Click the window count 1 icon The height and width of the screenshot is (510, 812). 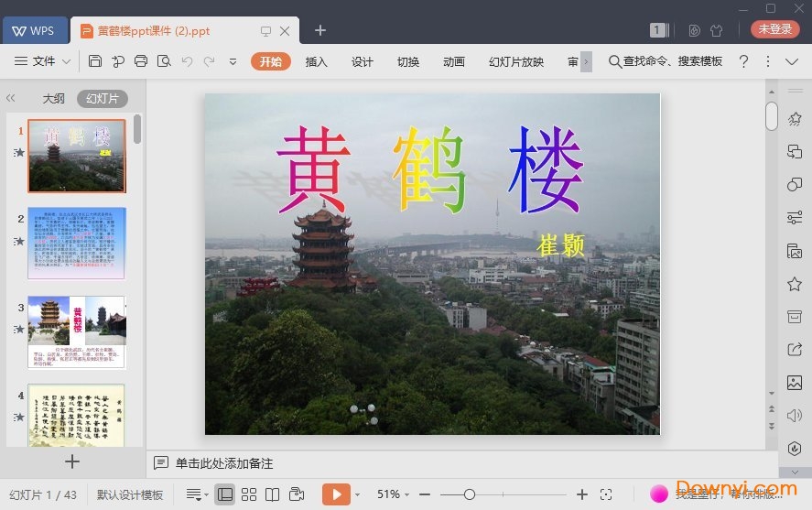[659, 30]
